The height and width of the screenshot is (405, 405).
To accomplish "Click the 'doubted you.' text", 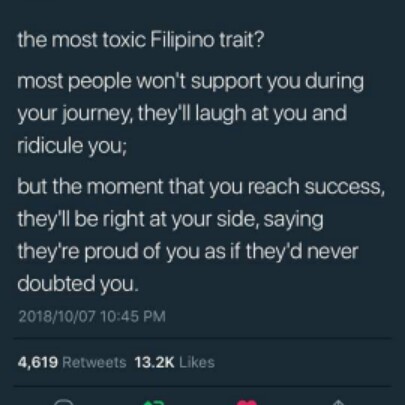I will click(x=78, y=284).
